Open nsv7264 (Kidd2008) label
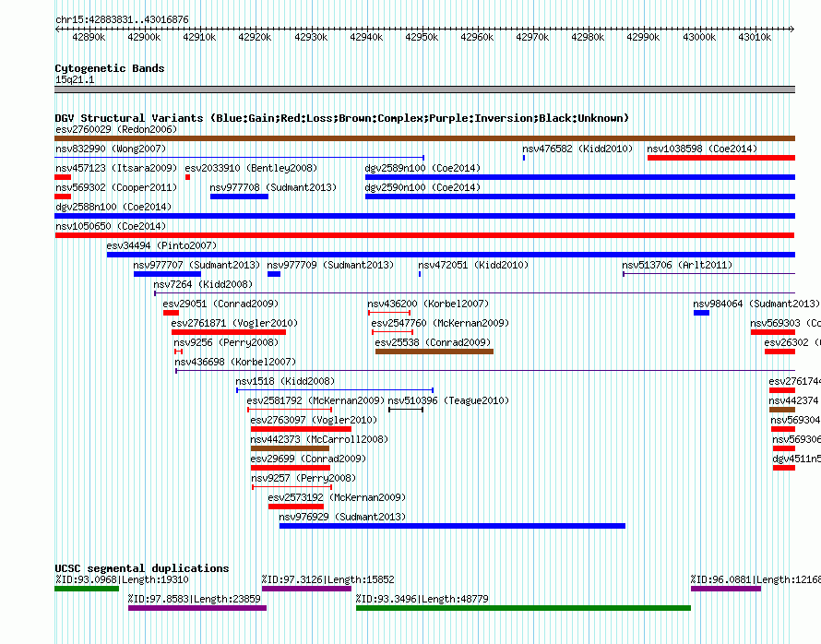This screenshot has width=821, height=644. pyautogui.click(x=203, y=284)
